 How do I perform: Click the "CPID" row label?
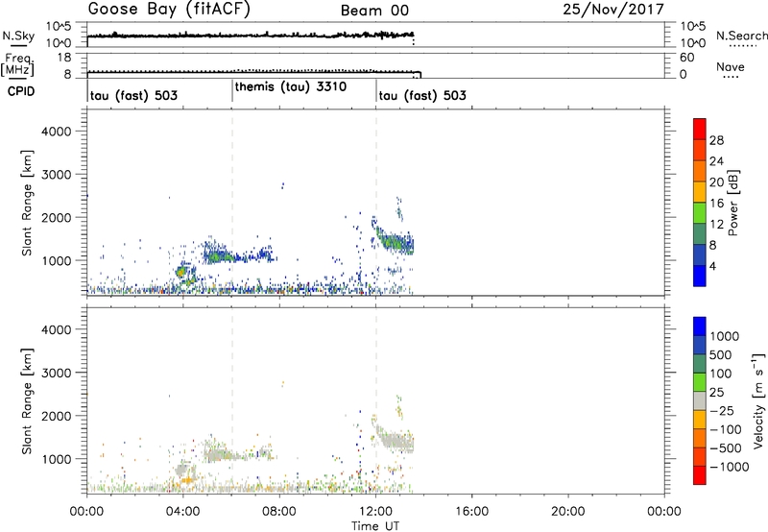(21, 91)
